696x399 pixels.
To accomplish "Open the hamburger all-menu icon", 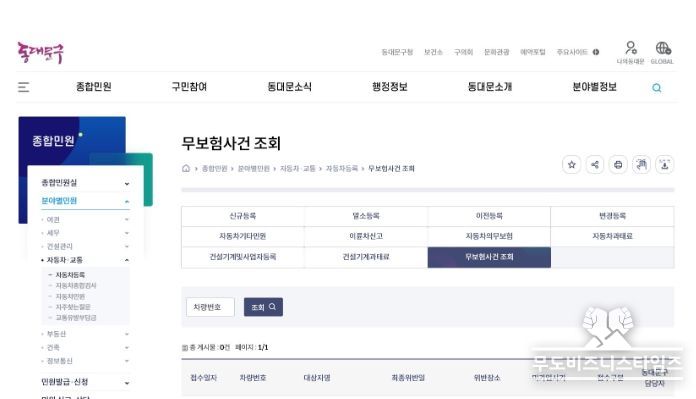I will (24, 87).
